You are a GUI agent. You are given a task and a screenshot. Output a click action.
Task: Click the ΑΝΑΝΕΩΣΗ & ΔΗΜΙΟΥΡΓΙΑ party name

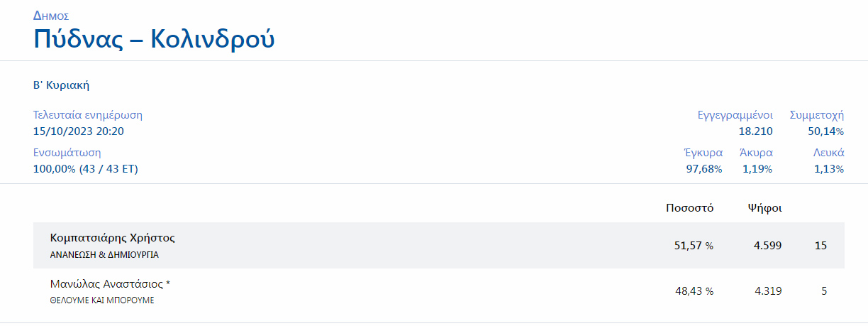click(104, 254)
